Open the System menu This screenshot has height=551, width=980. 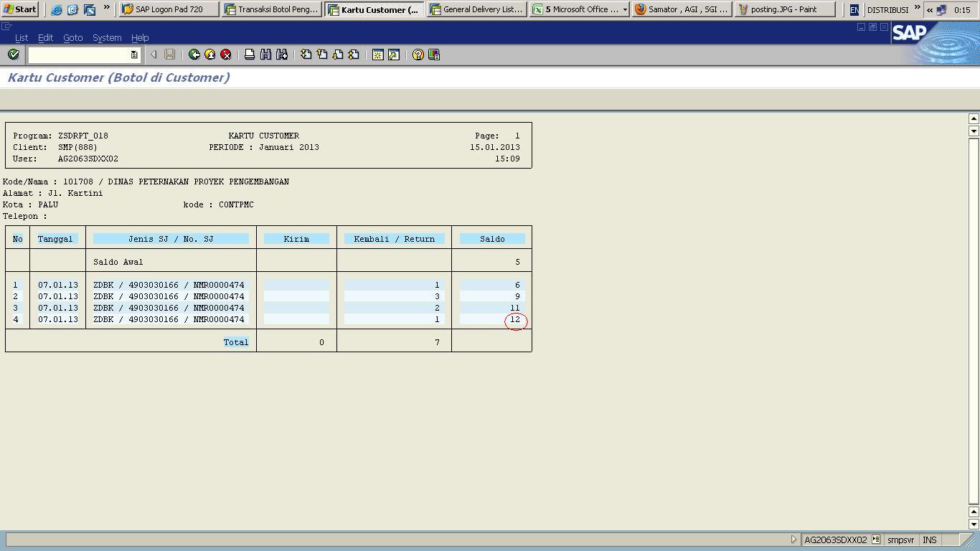[107, 37]
